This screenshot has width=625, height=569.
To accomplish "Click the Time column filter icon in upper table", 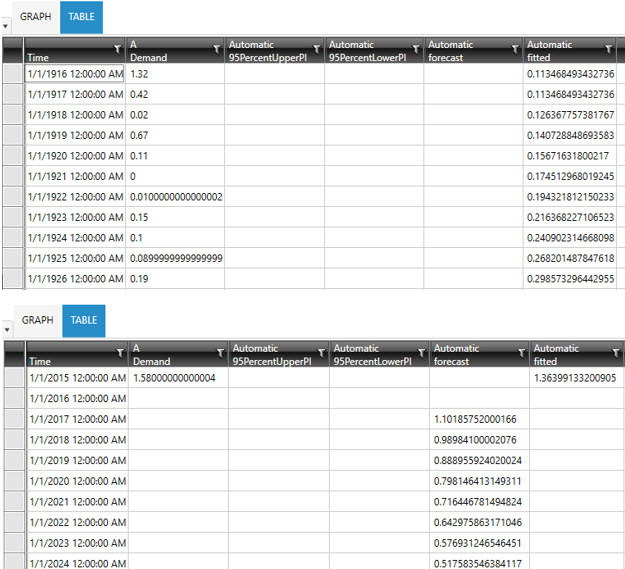I will pyautogui.click(x=117, y=47).
